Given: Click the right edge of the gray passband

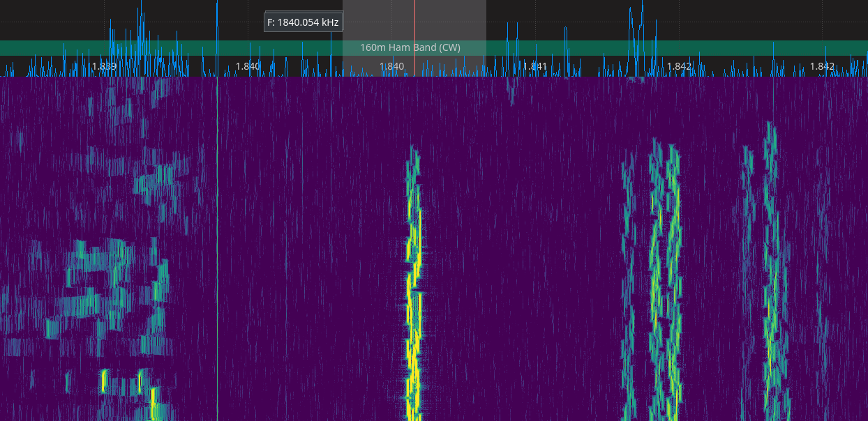Looking at the screenshot, I should (x=486, y=28).
